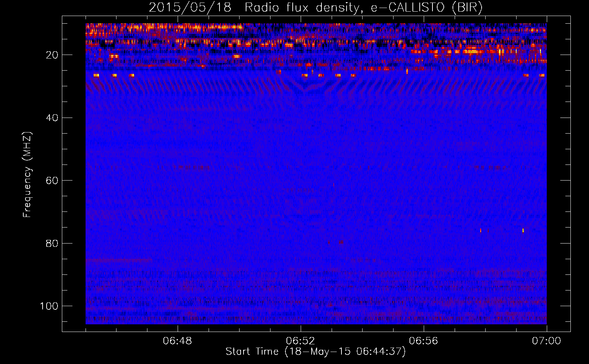Click the 06:52 time tick label

coord(301,341)
